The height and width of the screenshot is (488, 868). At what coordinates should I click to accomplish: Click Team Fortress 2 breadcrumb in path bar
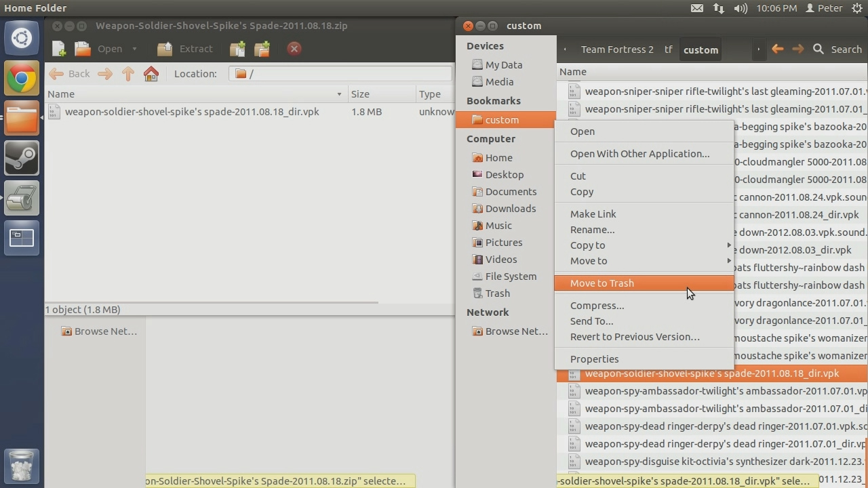point(617,49)
